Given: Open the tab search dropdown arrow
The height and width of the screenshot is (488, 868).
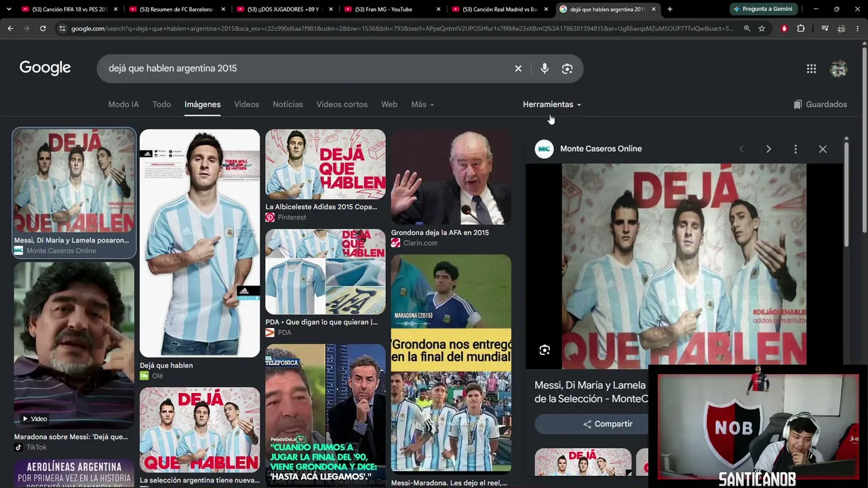Looking at the screenshot, I should (9, 9).
